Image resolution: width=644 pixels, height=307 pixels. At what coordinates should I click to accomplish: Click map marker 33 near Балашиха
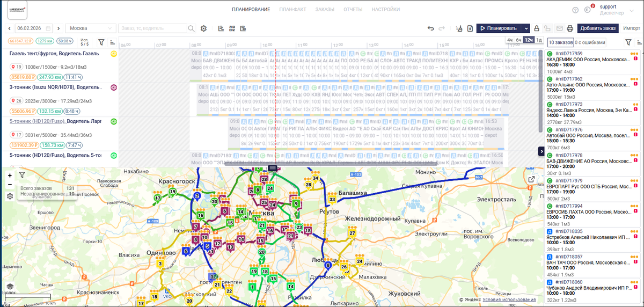332,200
